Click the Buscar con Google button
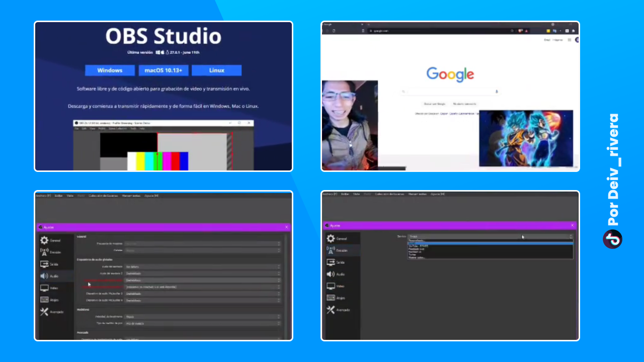The width and height of the screenshot is (644, 362). tap(435, 104)
